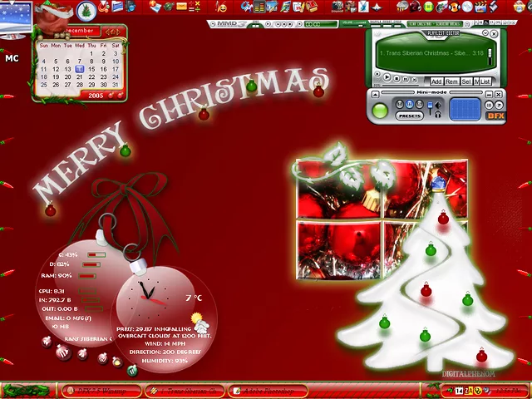Adjust the DFX blue vertical slider
Viewport: 532px width, 399px height.
tap(431, 108)
